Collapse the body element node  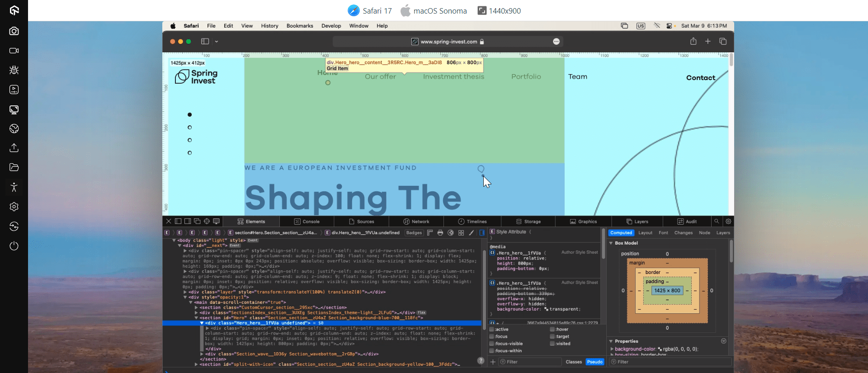[x=174, y=241]
